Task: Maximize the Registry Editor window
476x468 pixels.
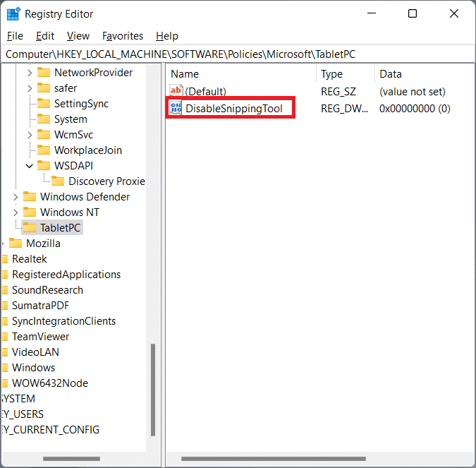Action: pos(413,13)
